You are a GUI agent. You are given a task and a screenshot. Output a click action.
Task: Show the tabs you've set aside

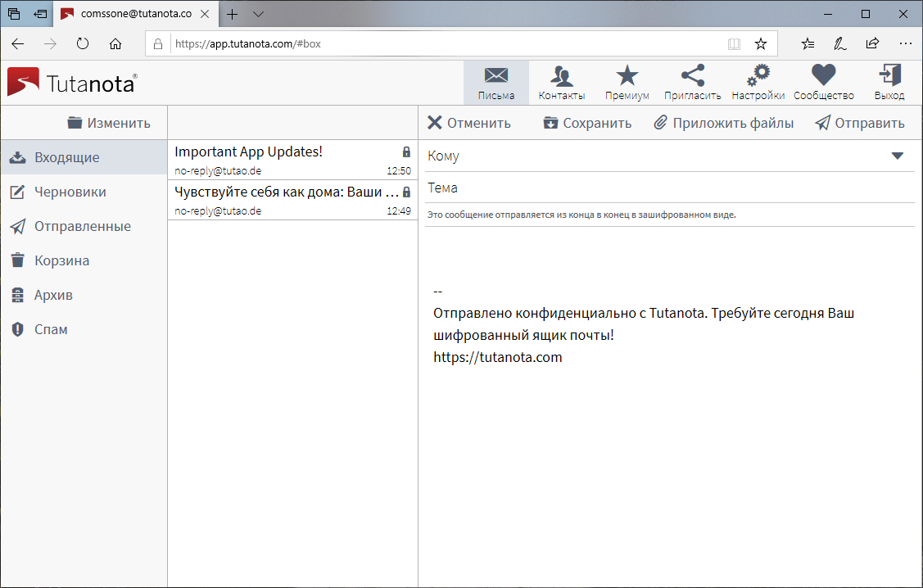[x=14, y=14]
